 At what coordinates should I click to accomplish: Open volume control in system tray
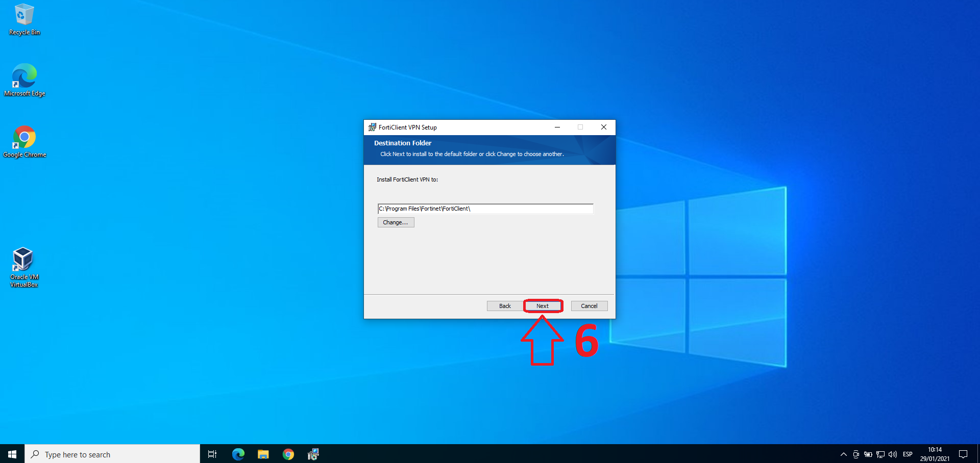892,454
